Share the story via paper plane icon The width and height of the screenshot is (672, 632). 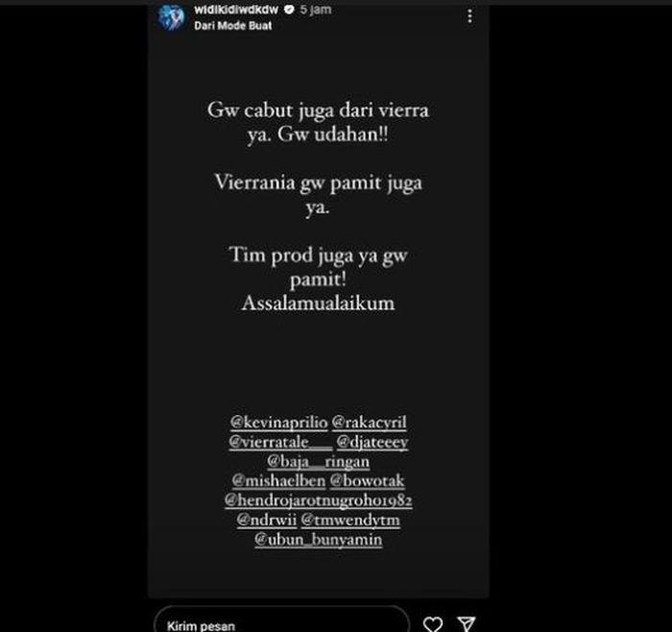tap(466, 624)
